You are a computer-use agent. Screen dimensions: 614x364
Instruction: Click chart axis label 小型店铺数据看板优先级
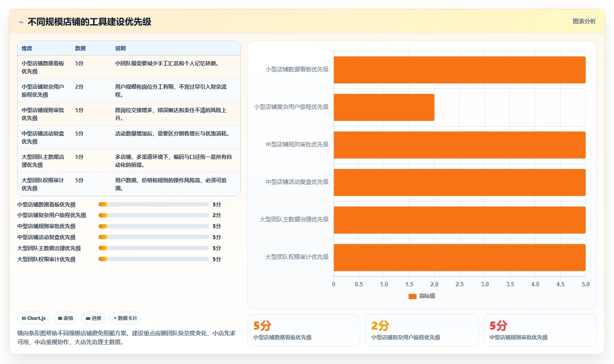click(x=297, y=69)
